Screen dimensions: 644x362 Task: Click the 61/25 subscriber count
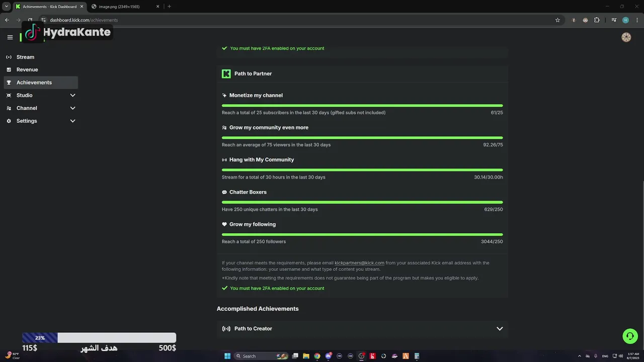point(497,113)
